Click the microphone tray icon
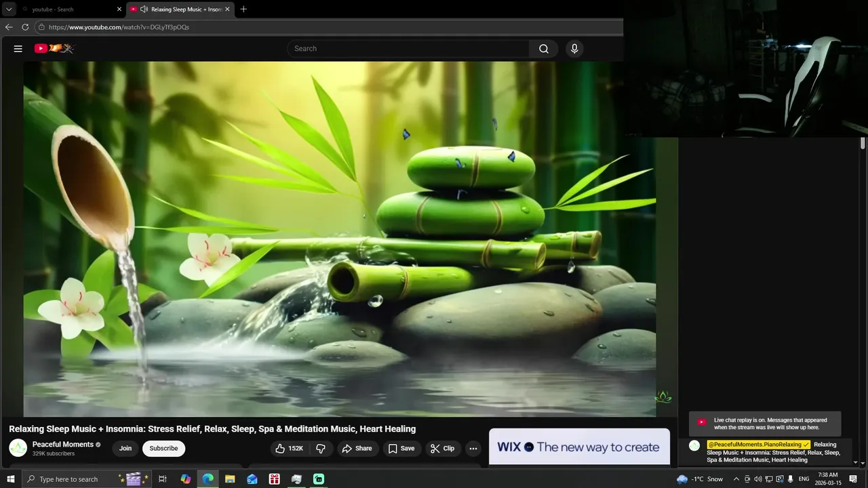 [x=791, y=479]
